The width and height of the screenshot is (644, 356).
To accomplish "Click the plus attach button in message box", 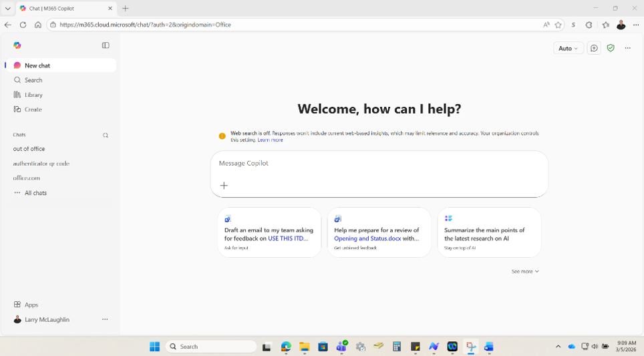I will pos(224,186).
